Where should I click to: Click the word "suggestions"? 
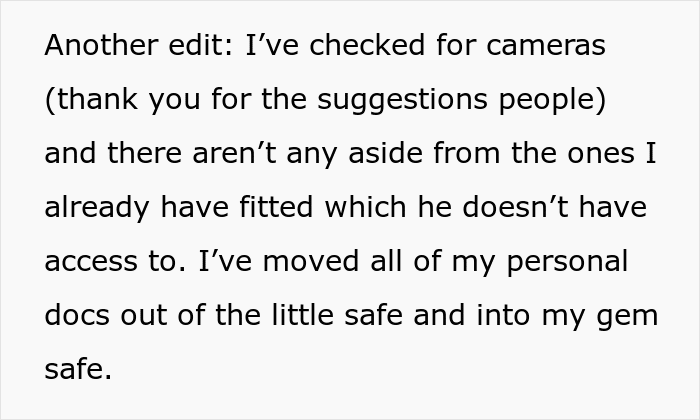tap(402, 100)
